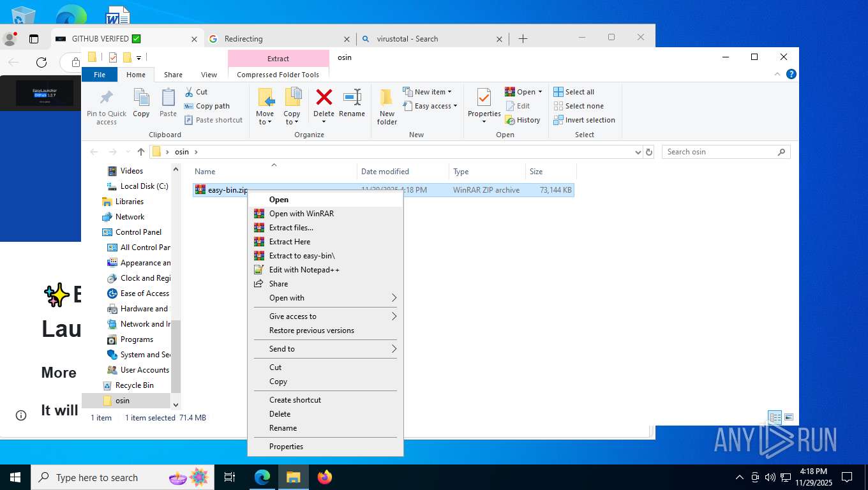Viewport: 868px width, 490px height.
Task: Open Firefox from the taskbar
Action: point(325,477)
